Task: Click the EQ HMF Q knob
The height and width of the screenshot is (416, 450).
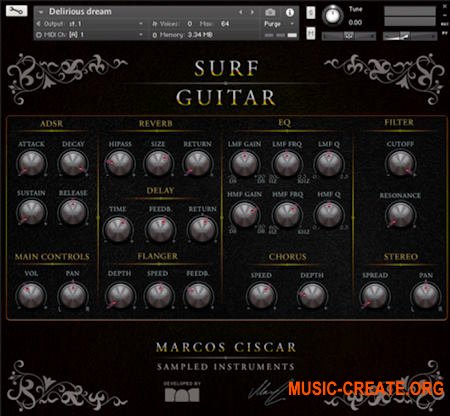Action: 329,214
